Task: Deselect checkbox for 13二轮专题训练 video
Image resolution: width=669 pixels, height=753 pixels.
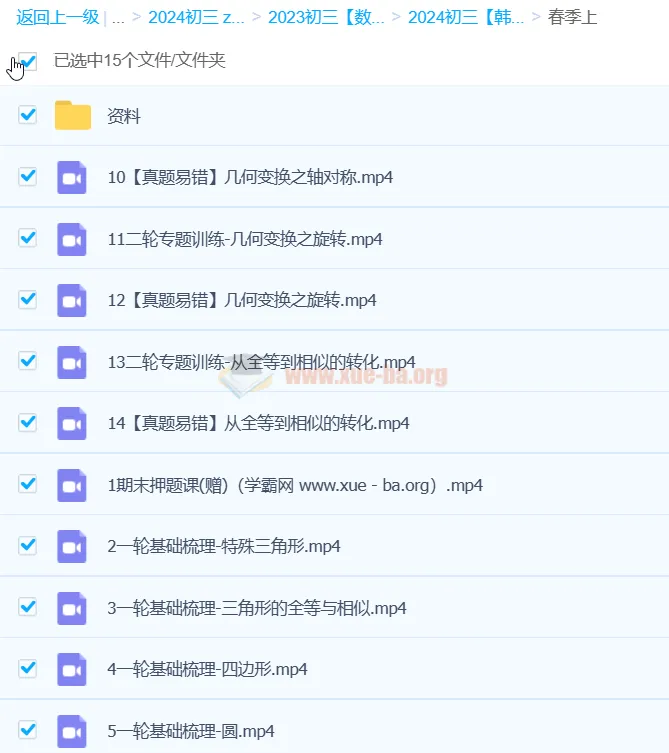Action: pos(28,360)
